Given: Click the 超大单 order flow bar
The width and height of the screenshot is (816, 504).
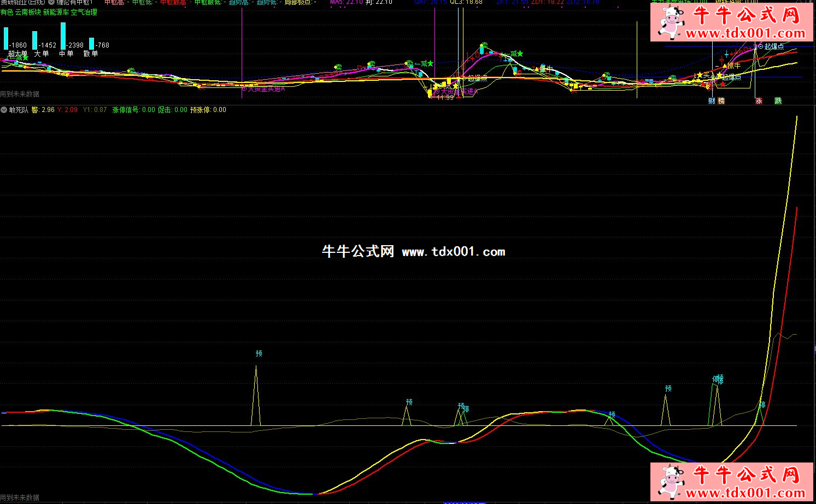Looking at the screenshot, I should pyautogui.click(x=6, y=38).
